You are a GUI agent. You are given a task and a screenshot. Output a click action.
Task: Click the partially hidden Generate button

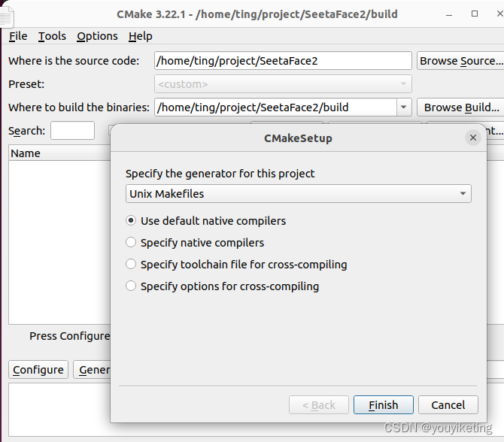[x=92, y=370]
